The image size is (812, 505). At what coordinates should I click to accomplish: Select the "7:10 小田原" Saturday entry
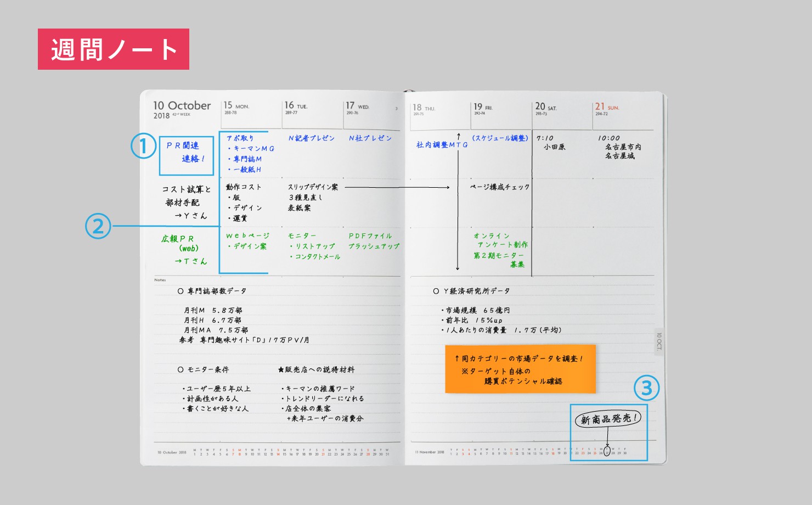tap(551, 143)
